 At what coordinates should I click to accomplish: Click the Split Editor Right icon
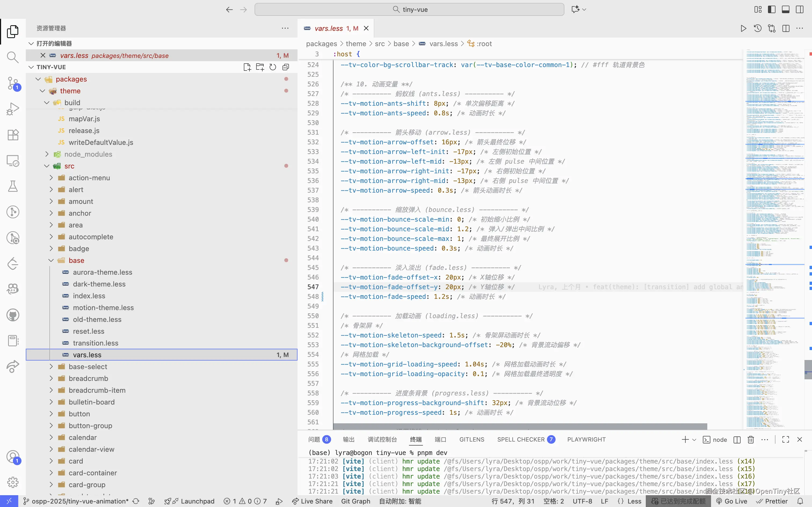785,28
